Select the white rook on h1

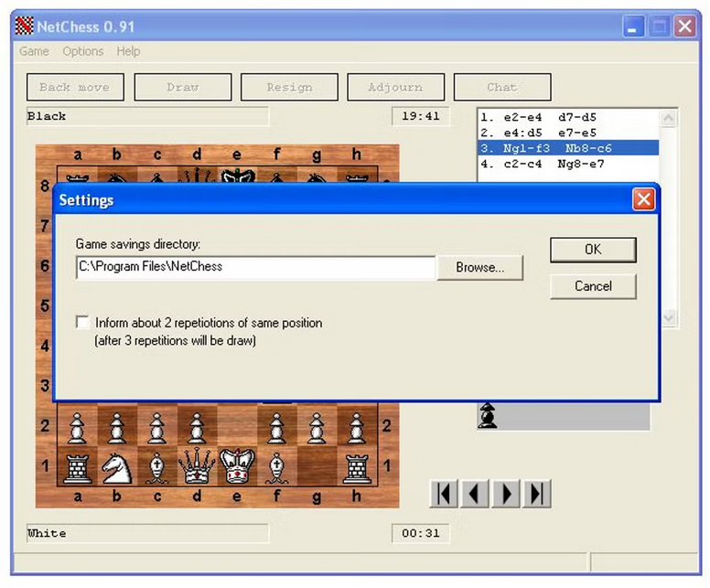tap(356, 467)
